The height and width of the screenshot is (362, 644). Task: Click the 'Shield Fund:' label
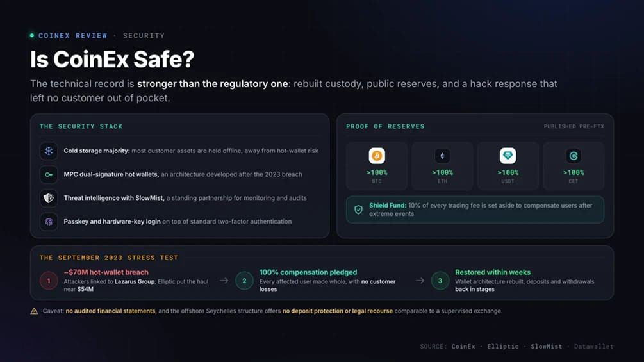[388, 206]
